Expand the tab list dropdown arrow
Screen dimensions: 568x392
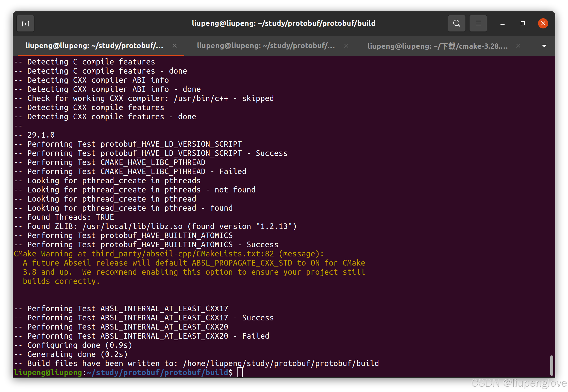[x=544, y=46]
